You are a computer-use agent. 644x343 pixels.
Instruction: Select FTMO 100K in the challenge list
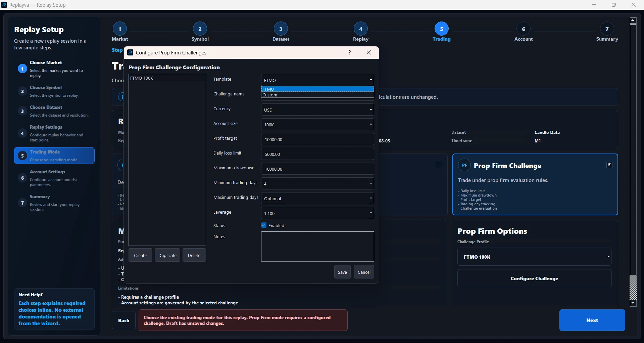tap(167, 78)
